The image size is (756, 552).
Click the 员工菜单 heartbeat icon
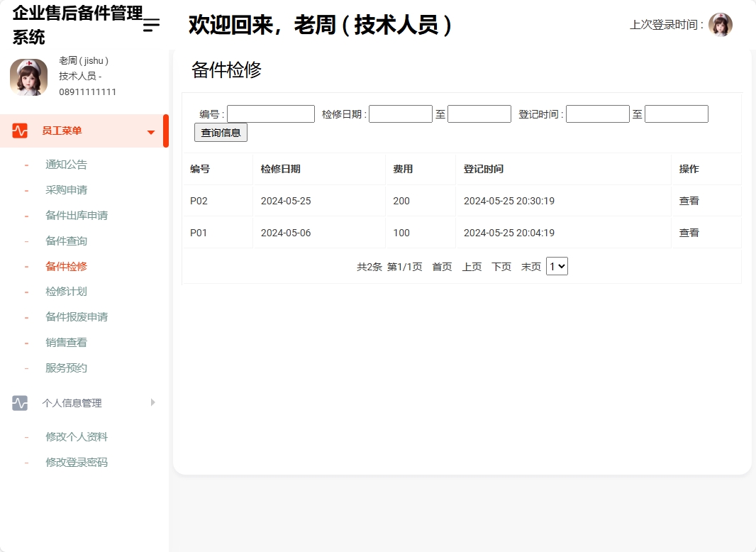[x=20, y=131]
